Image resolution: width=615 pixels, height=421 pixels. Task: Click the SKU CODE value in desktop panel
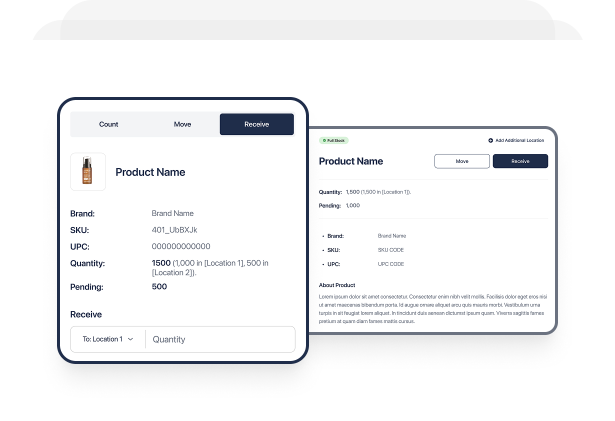pos(391,249)
